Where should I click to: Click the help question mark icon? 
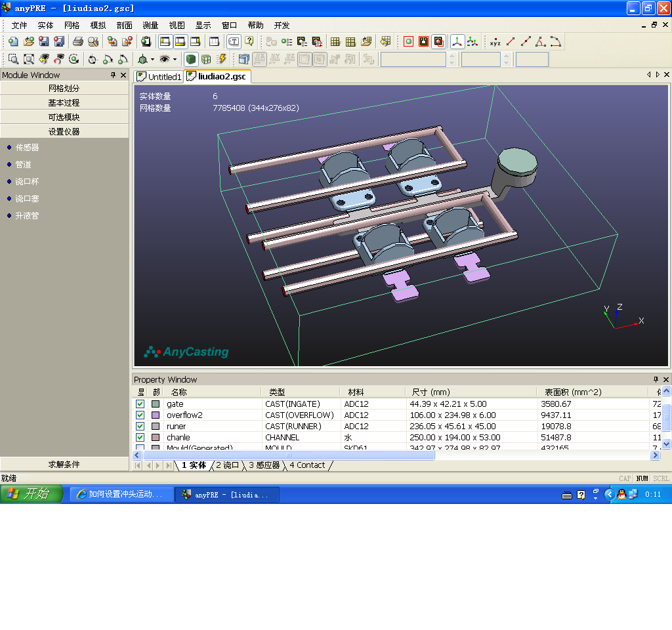(249, 41)
